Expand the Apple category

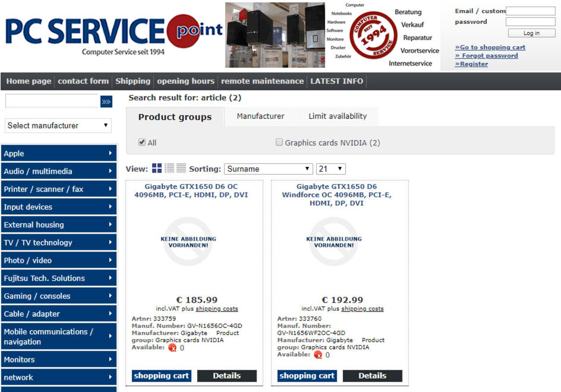(58, 153)
